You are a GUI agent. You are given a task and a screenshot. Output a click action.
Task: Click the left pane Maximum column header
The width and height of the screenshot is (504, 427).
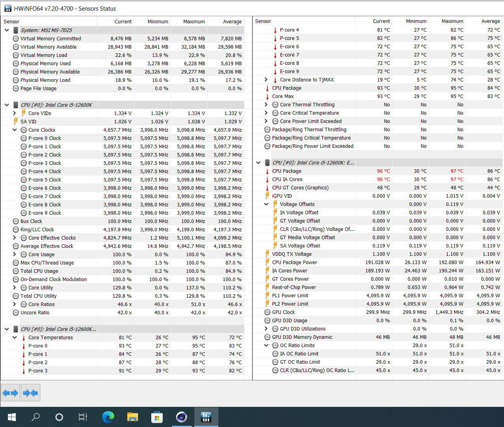[x=189, y=21]
